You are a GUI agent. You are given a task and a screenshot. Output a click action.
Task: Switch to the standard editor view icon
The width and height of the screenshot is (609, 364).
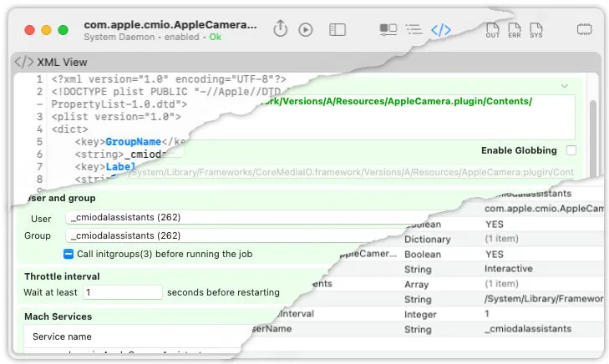[x=388, y=29]
